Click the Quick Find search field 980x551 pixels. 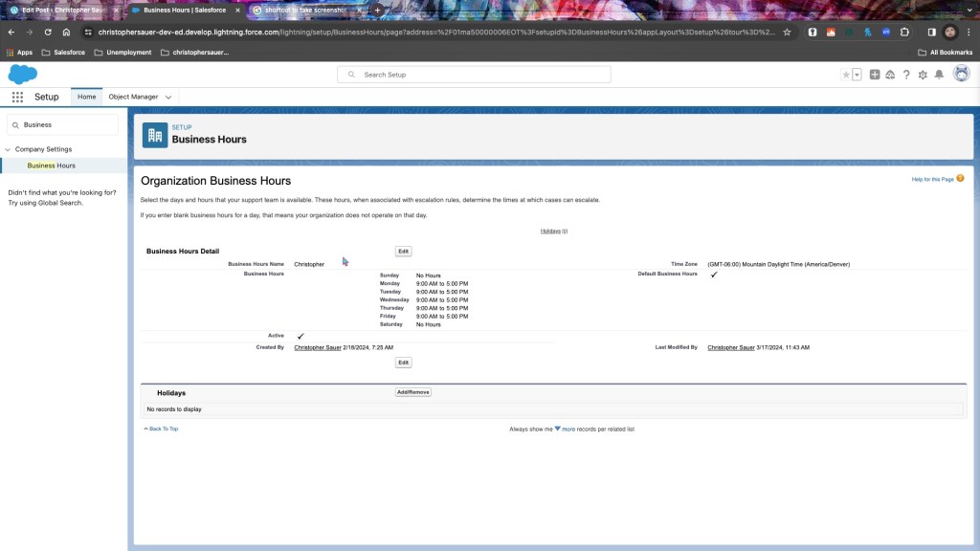67,124
